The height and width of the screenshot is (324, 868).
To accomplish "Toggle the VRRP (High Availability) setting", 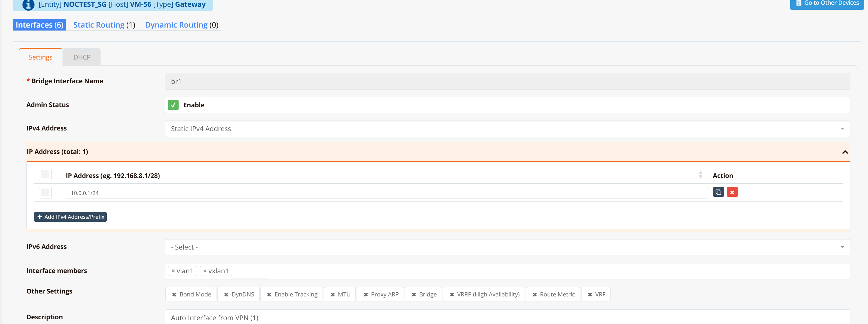I will (484, 294).
